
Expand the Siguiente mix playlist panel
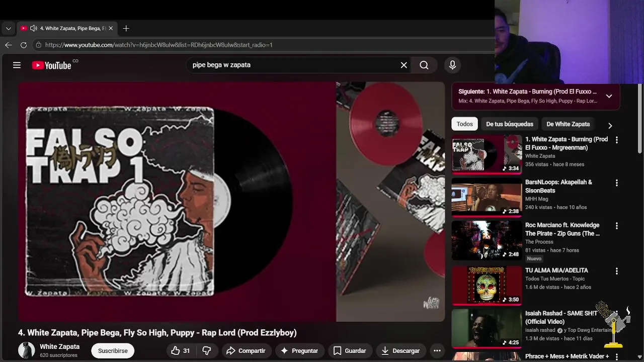coord(609,96)
